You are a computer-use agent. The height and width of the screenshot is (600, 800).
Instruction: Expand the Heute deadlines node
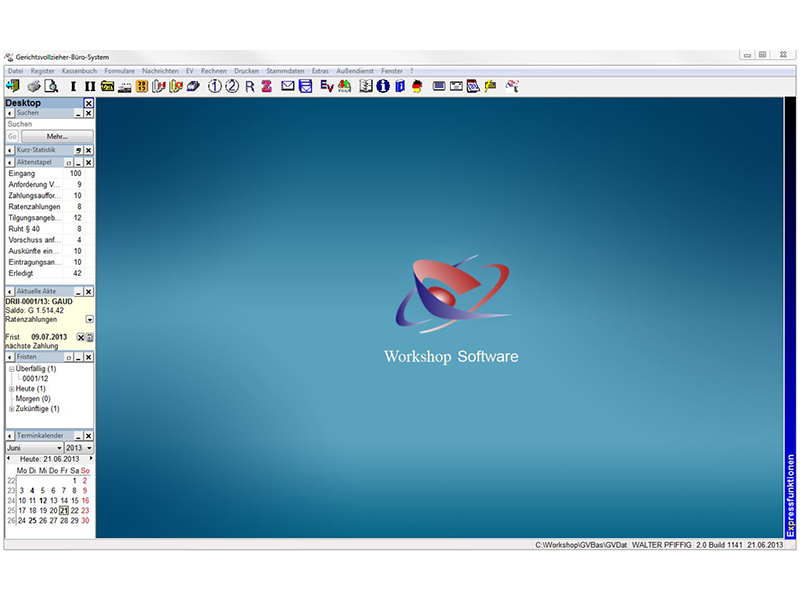coord(12,389)
